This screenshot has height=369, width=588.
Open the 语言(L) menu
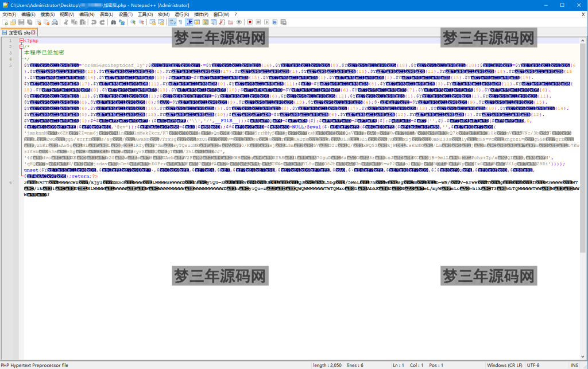click(106, 14)
